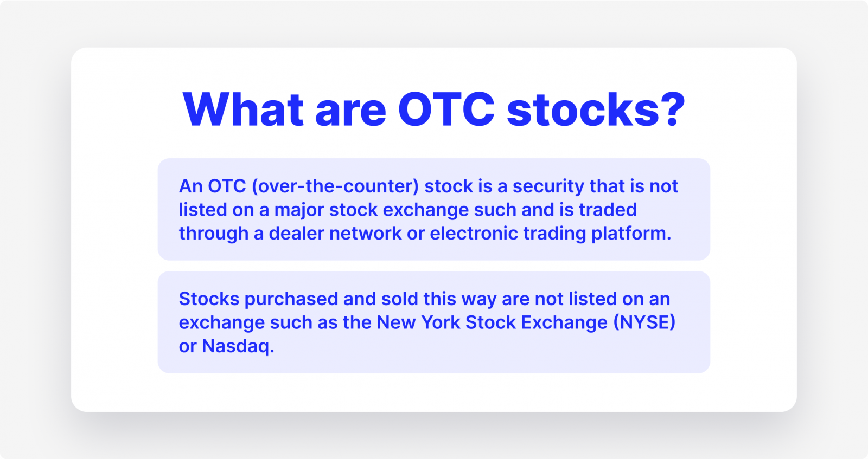
Task: Click "(over-the-counter)" in the first paragraph
Action: click(335, 186)
